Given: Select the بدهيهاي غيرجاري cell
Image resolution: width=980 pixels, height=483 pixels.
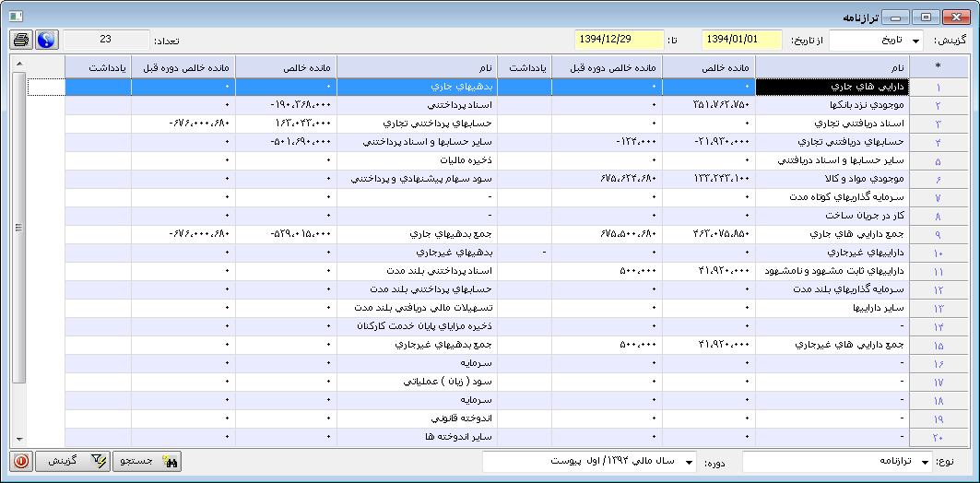Looking at the screenshot, I should [418, 253].
